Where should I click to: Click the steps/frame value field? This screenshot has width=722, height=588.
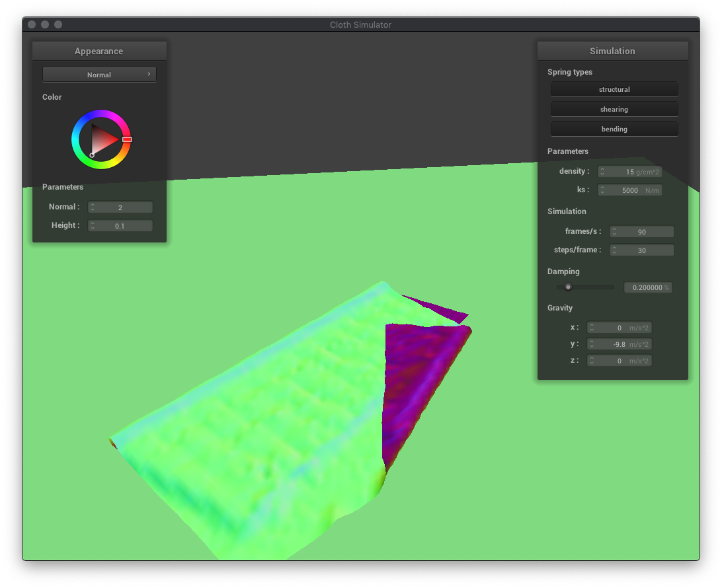(x=642, y=250)
